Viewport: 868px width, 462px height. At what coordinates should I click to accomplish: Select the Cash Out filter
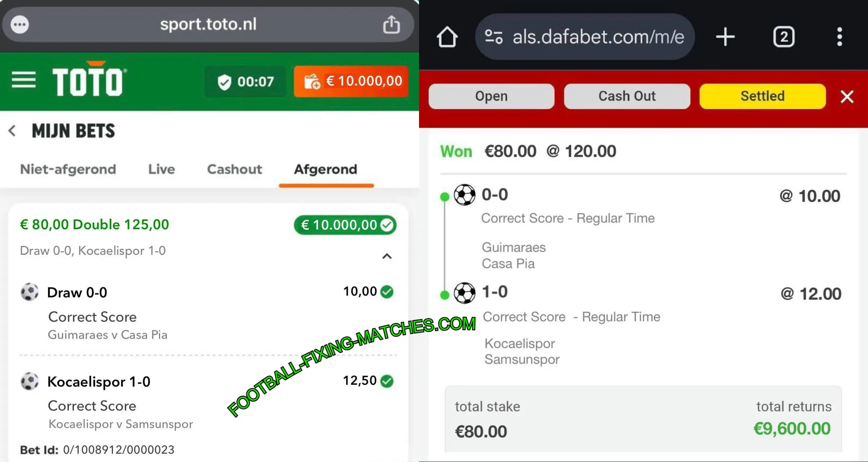[x=627, y=96]
